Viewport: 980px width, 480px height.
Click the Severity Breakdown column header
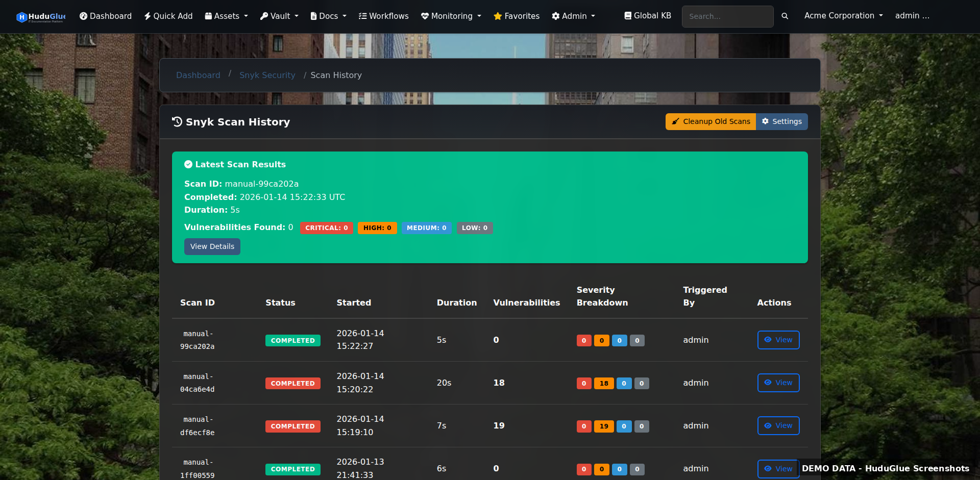pyautogui.click(x=602, y=296)
